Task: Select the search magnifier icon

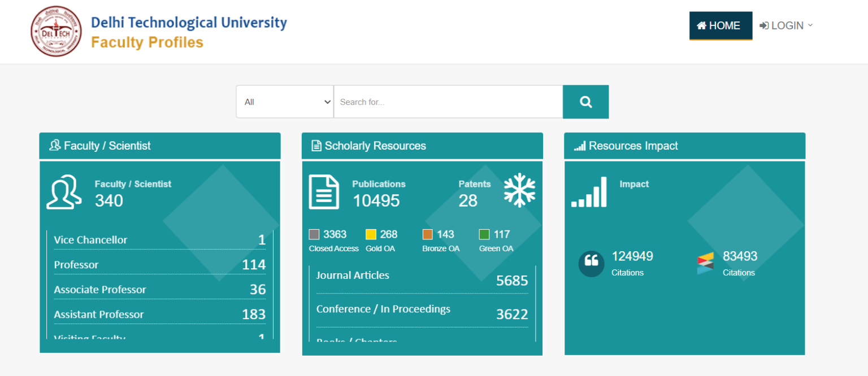Action: [585, 102]
